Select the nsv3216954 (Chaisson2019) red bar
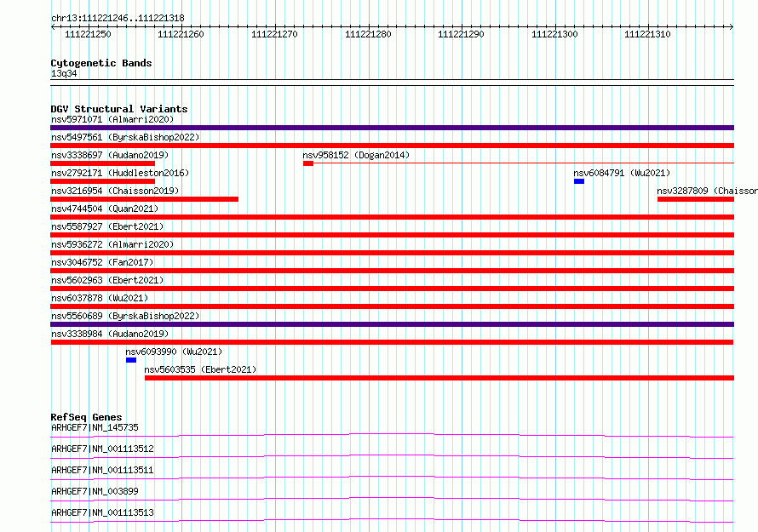This screenshot has width=758, height=532. coord(144,199)
